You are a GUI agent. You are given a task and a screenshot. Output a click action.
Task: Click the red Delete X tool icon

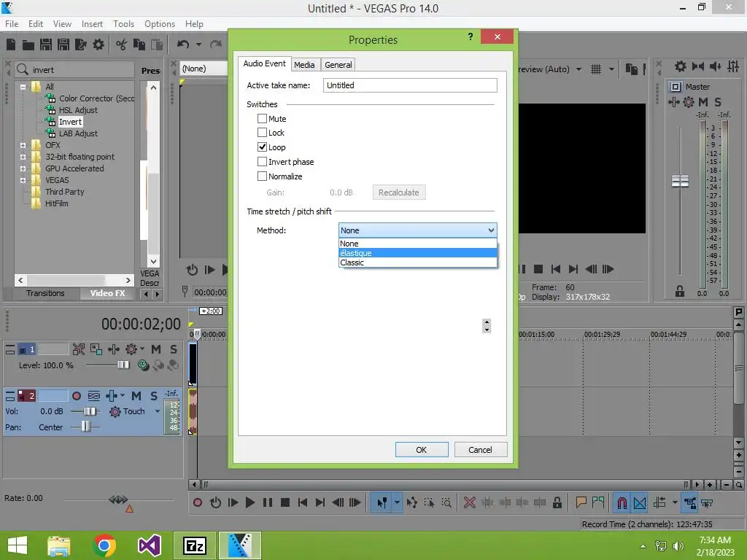point(469,502)
